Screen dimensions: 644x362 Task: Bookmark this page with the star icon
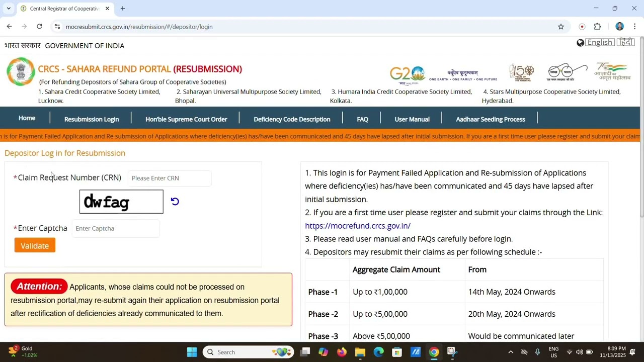click(561, 27)
